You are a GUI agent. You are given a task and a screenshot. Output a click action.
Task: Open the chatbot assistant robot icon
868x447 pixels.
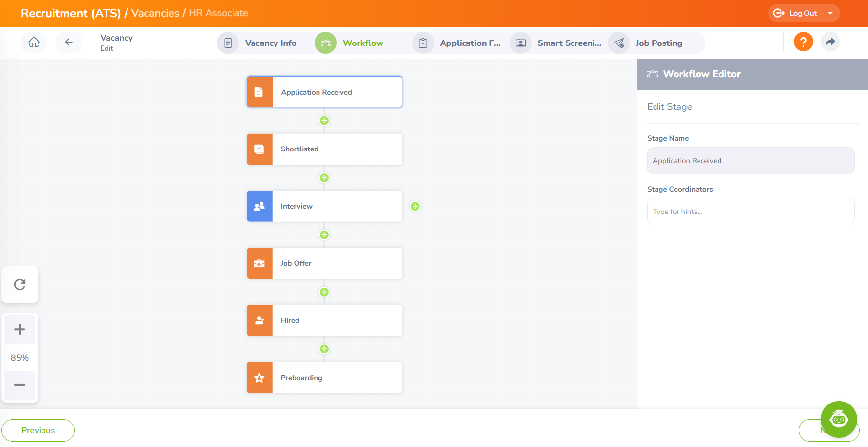(838, 419)
